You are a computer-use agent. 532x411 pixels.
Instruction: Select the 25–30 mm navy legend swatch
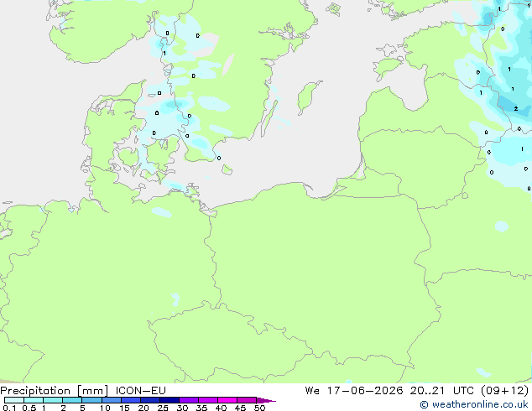(x=169, y=400)
